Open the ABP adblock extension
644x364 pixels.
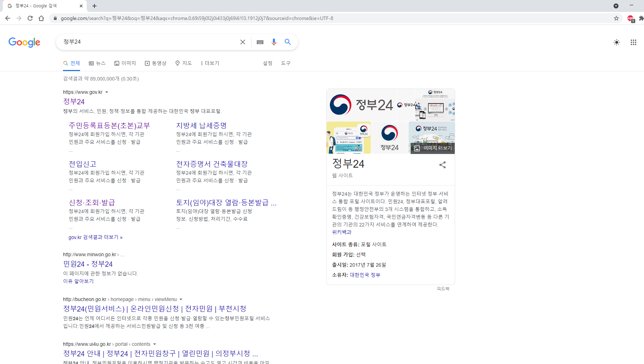[x=631, y=19]
